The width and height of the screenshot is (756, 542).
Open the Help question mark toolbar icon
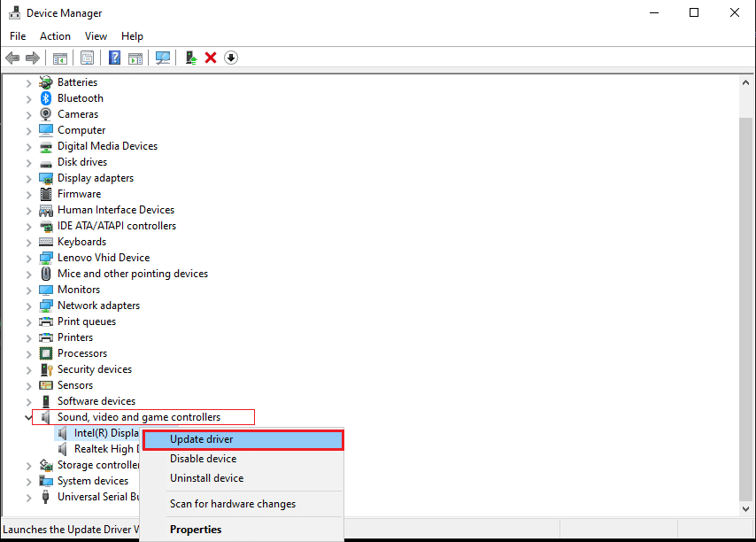[114, 58]
